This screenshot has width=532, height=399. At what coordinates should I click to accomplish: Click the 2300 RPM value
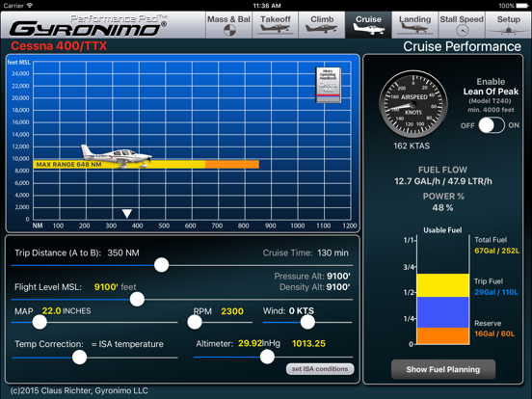(x=232, y=311)
